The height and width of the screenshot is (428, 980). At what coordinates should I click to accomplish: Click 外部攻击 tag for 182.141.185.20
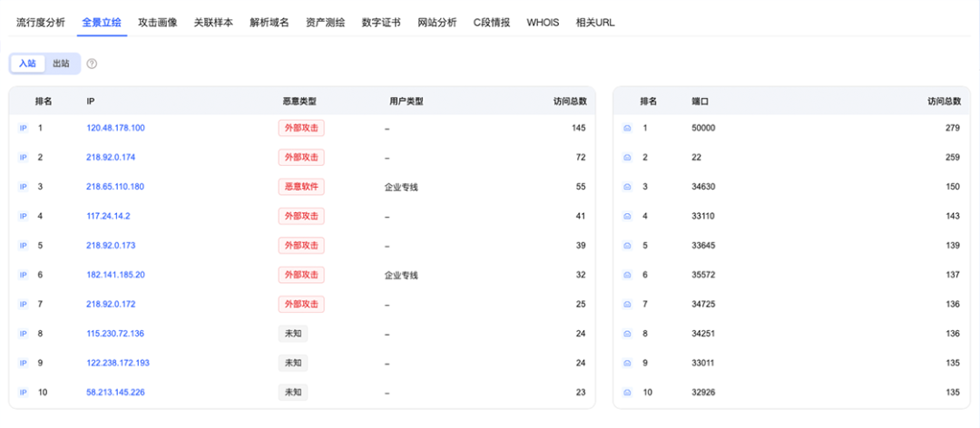point(301,275)
